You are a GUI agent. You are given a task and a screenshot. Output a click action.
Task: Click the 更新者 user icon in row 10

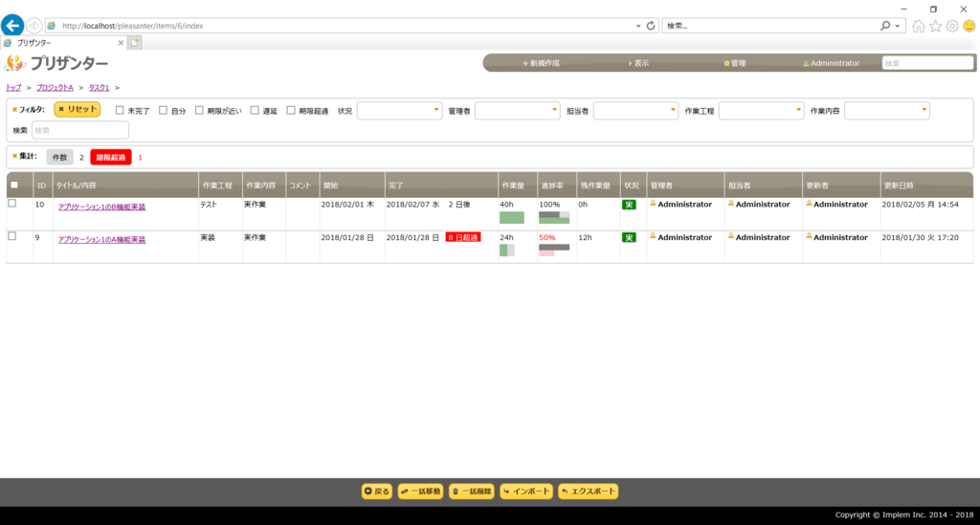point(810,204)
